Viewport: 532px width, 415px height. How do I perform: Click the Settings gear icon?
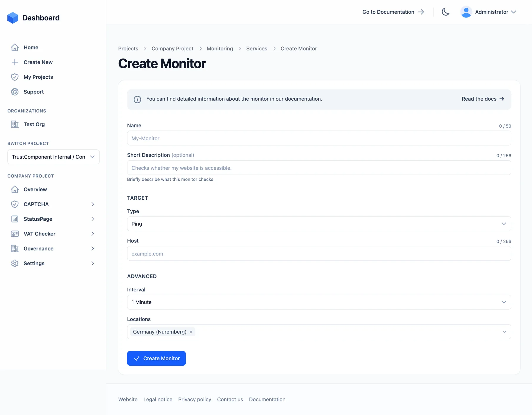[x=15, y=263]
